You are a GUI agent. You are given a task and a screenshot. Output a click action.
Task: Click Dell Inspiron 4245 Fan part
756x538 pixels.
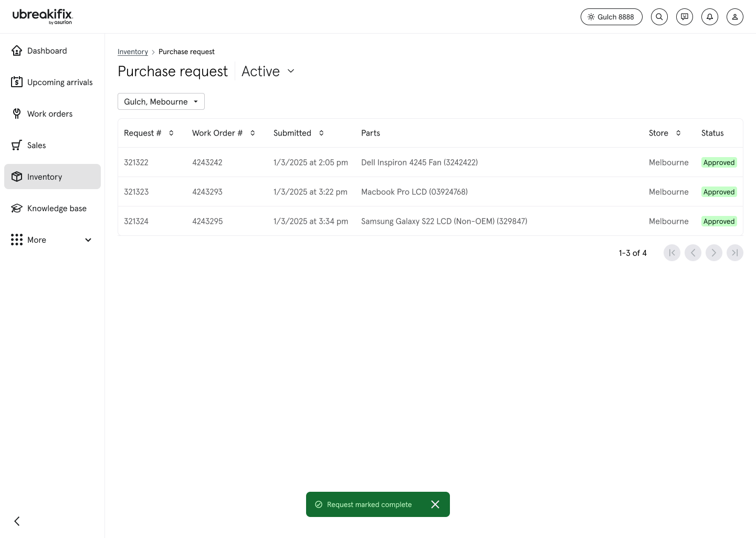[x=419, y=162]
